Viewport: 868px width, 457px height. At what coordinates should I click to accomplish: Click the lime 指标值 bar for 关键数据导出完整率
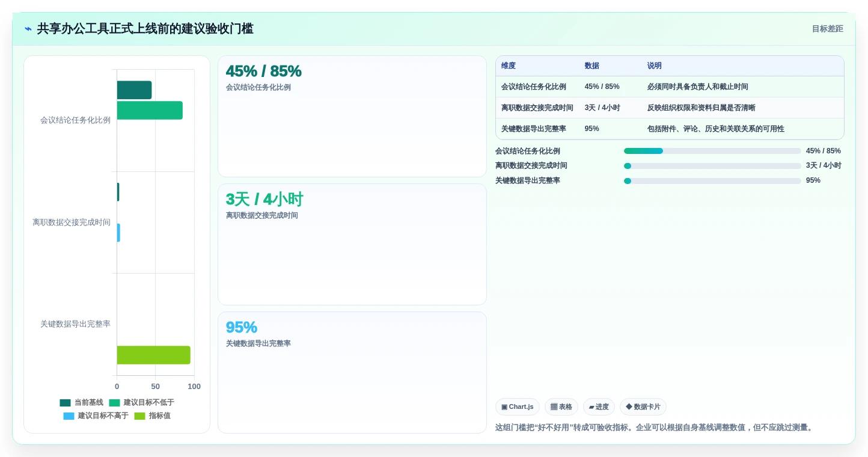click(154, 355)
